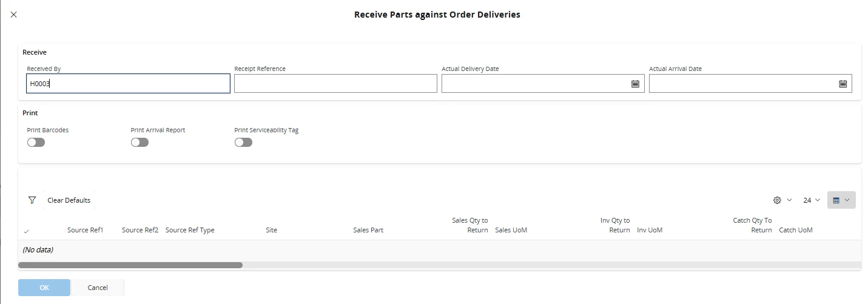Viewport: 868px width, 304px height.
Task: Focus the Receipt Reference text field
Action: pos(335,84)
